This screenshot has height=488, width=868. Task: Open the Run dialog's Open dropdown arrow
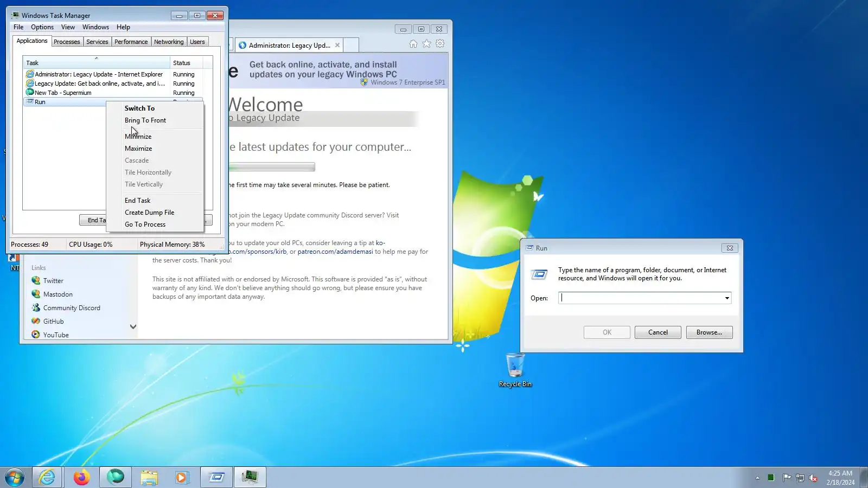tap(727, 298)
